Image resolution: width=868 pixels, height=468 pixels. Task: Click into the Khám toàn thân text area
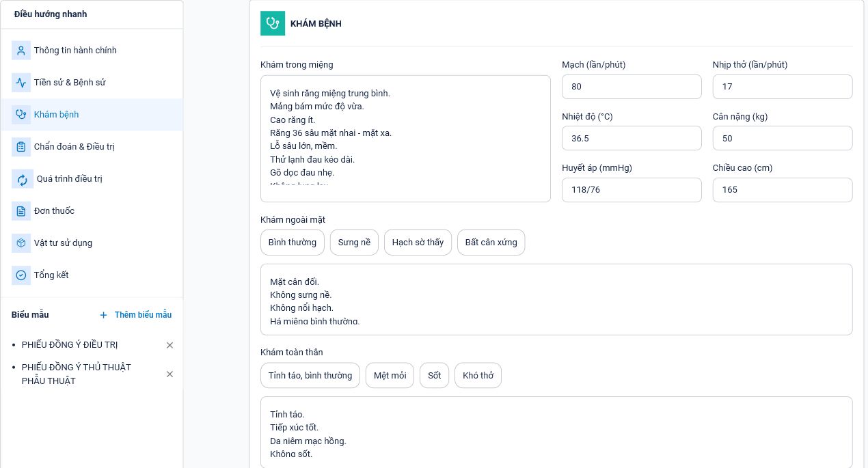tap(556, 432)
